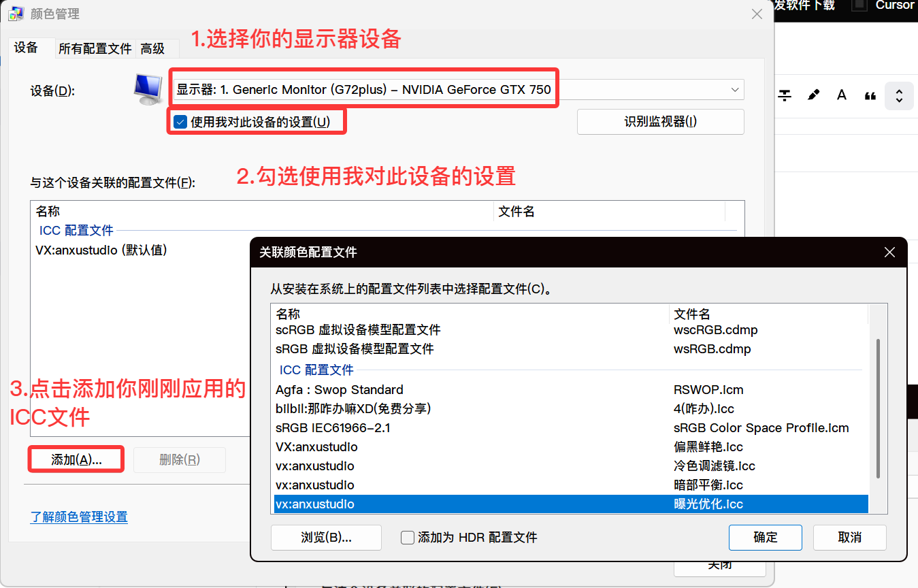The image size is (918, 588).
Task: Click the text color A icon
Action: click(x=842, y=95)
